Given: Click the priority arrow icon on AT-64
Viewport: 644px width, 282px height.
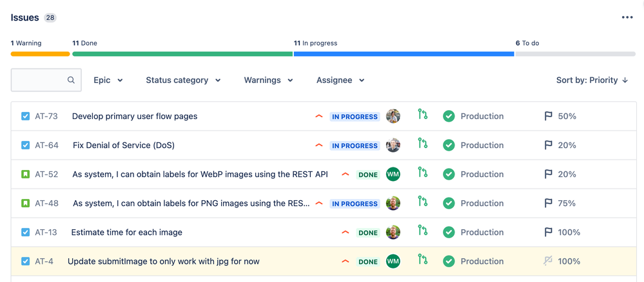Looking at the screenshot, I should pos(319,146).
